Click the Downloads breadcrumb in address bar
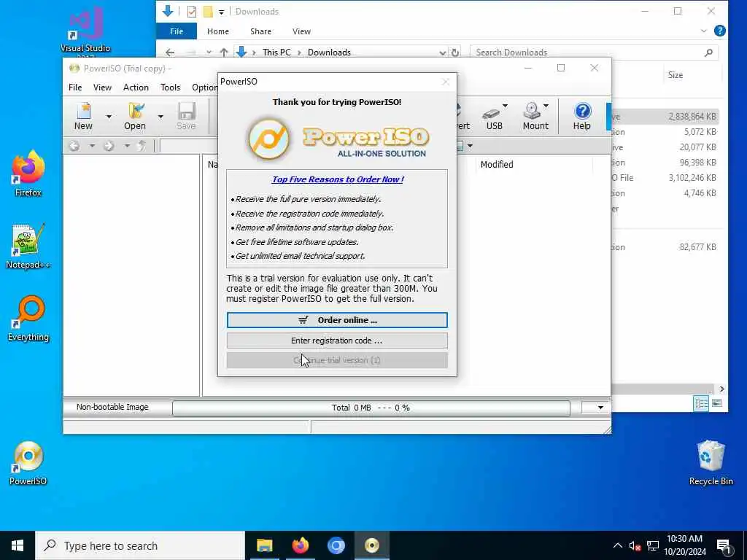 pyautogui.click(x=329, y=52)
